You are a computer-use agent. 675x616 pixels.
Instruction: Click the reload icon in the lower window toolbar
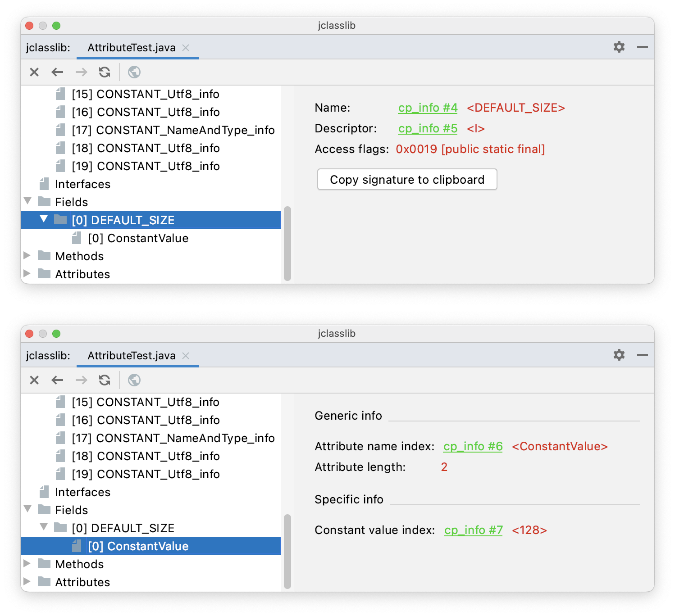(105, 380)
